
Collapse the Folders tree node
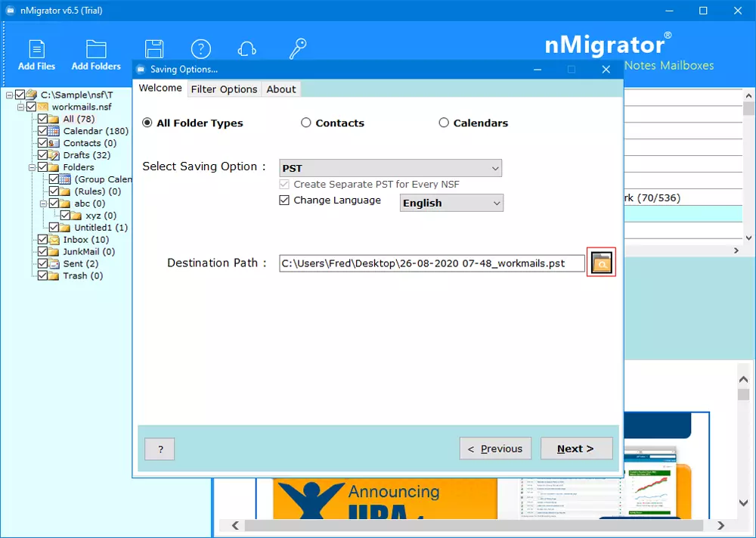coord(32,167)
